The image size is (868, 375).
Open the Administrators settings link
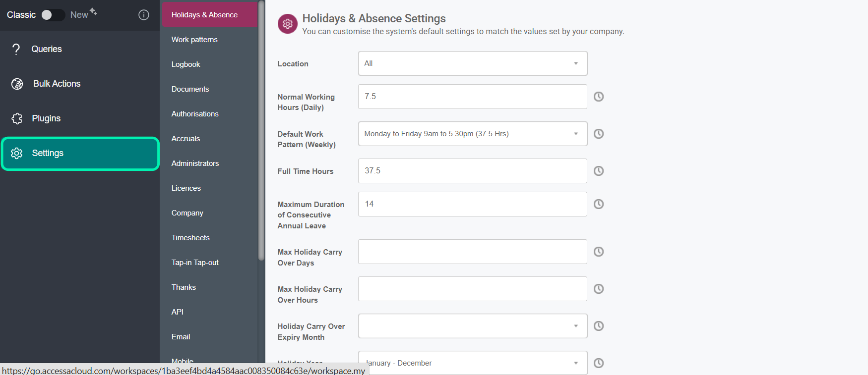(195, 163)
